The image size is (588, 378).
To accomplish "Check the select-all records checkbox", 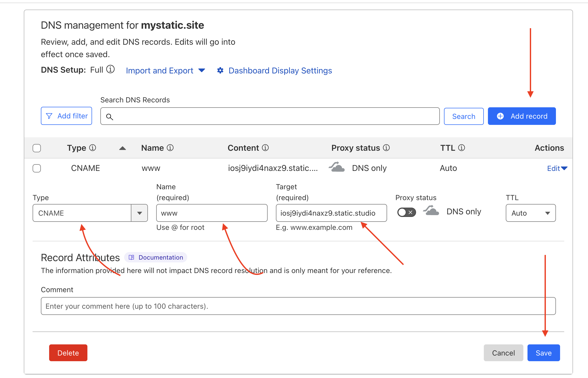I will pyautogui.click(x=37, y=148).
